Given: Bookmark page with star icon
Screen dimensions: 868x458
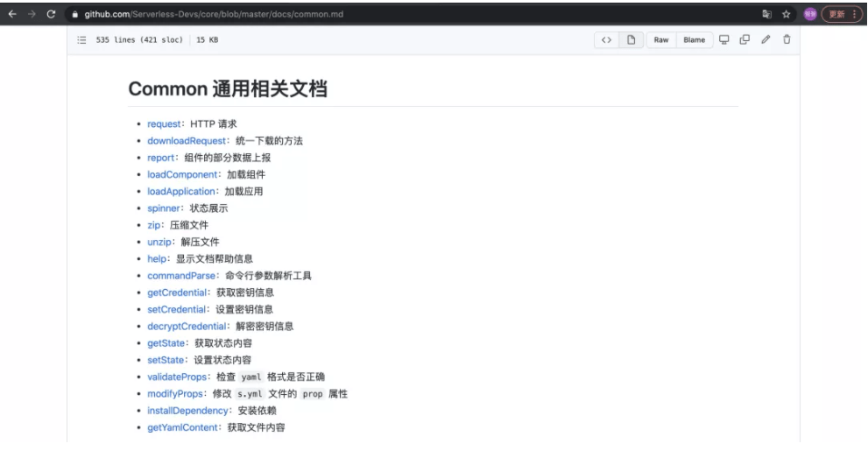Looking at the screenshot, I should pyautogui.click(x=786, y=14).
